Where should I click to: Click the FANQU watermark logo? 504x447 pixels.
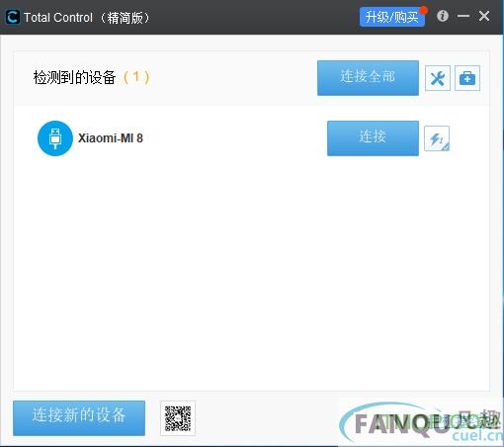[421, 423]
